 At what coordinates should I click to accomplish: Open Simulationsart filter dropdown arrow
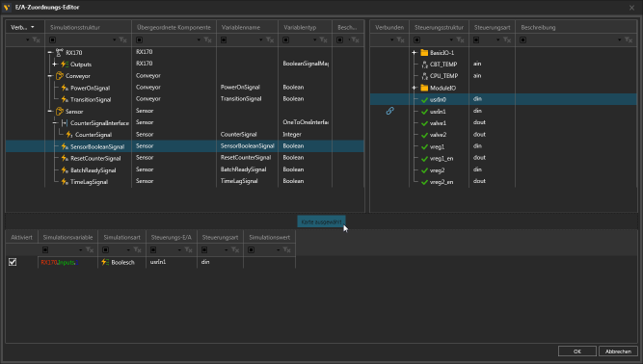point(128,250)
